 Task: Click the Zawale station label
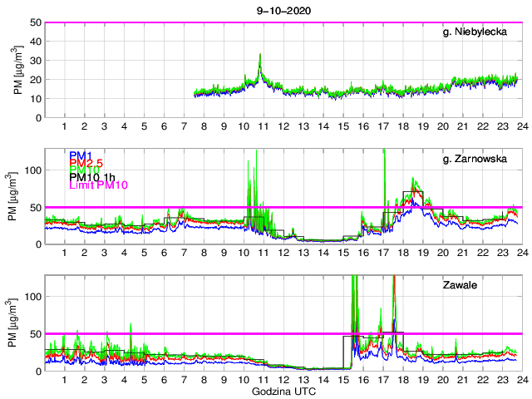(460, 284)
